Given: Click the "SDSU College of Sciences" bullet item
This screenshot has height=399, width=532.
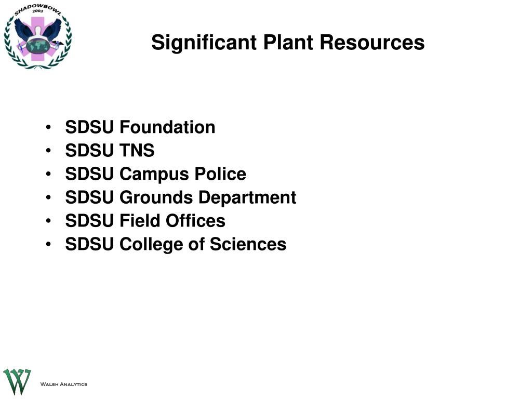Looking at the screenshot, I should coord(176,244).
